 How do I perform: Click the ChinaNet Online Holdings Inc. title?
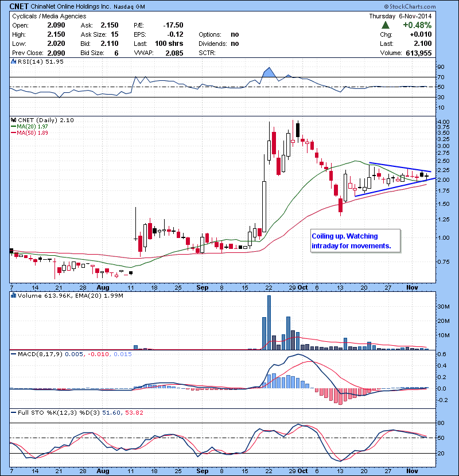click(71, 6)
